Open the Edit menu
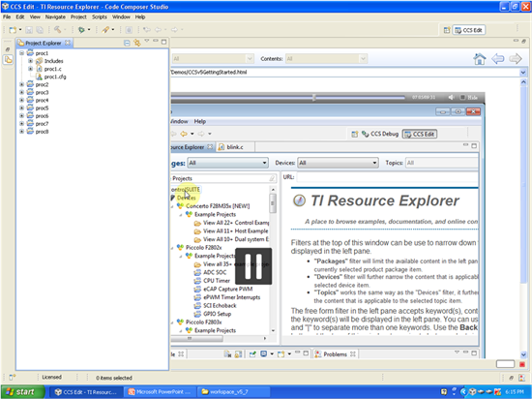The width and height of the screenshot is (532, 399). click(x=20, y=17)
